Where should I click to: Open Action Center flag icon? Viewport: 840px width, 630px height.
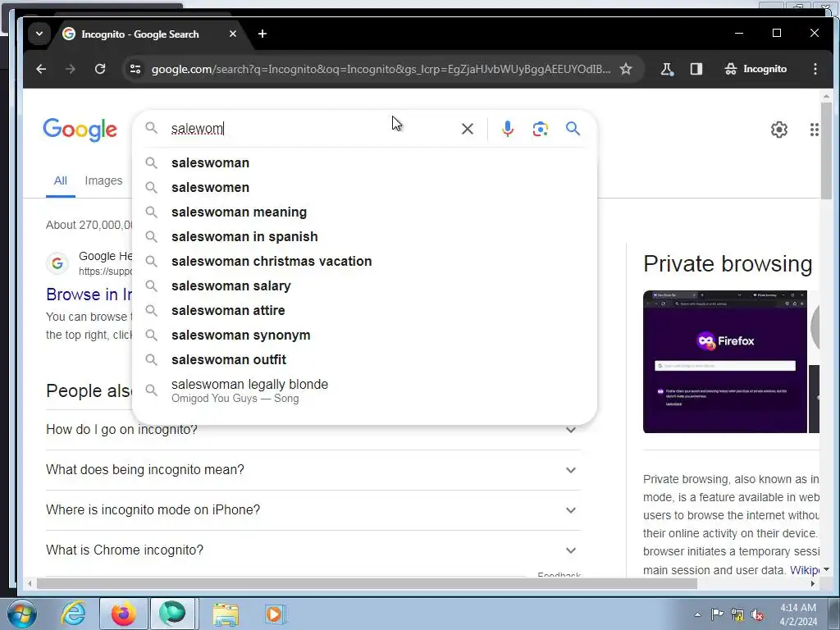click(717, 614)
